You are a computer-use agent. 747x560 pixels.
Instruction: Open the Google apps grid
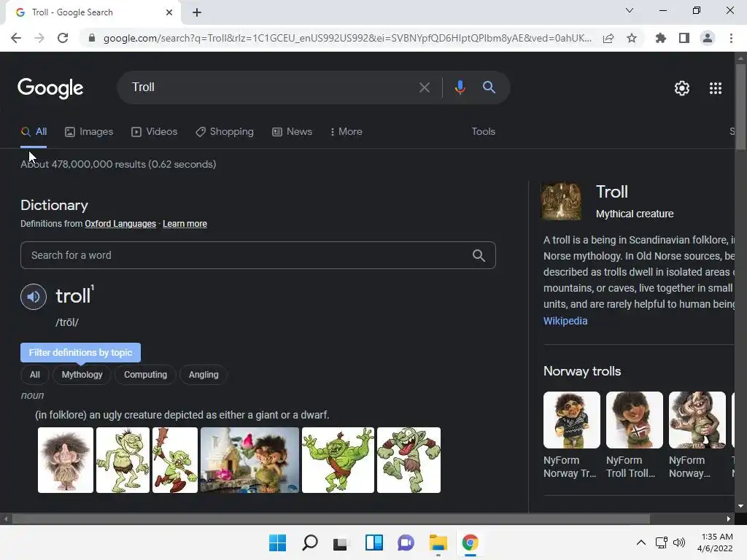click(715, 88)
